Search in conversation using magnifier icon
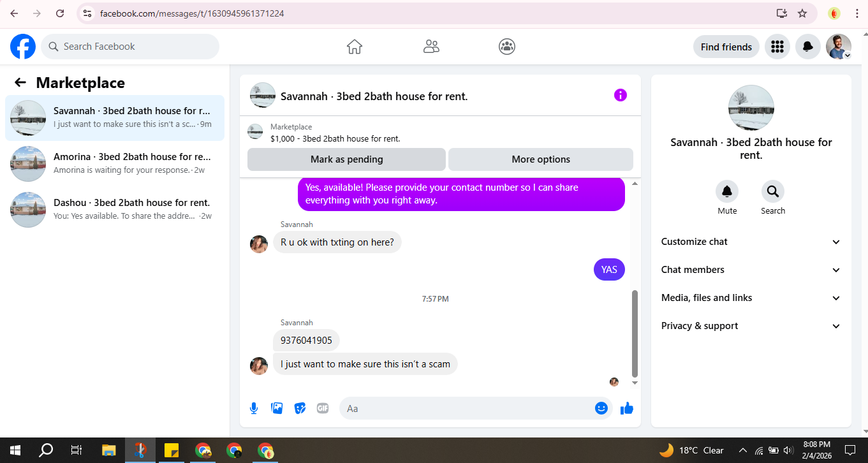The image size is (868, 463). [x=772, y=191]
